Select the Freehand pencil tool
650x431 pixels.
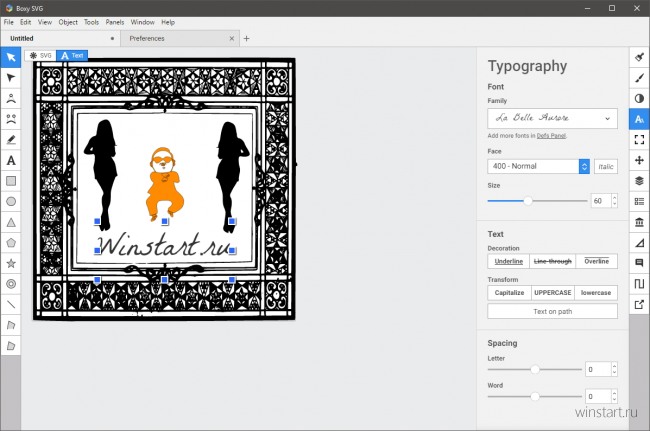(11, 140)
